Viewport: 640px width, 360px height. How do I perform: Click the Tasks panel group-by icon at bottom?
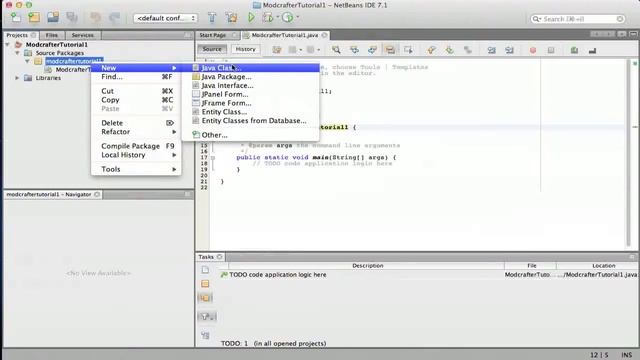pos(205,336)
